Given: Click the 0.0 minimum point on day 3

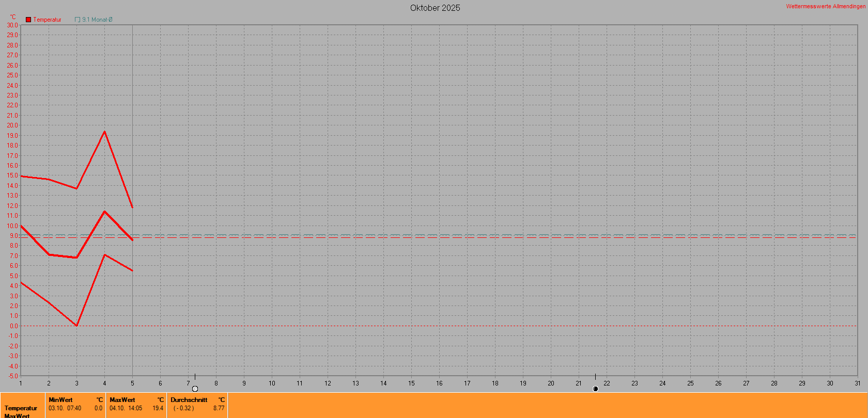Looking at the screenshot, I should (x=76, y=326).
